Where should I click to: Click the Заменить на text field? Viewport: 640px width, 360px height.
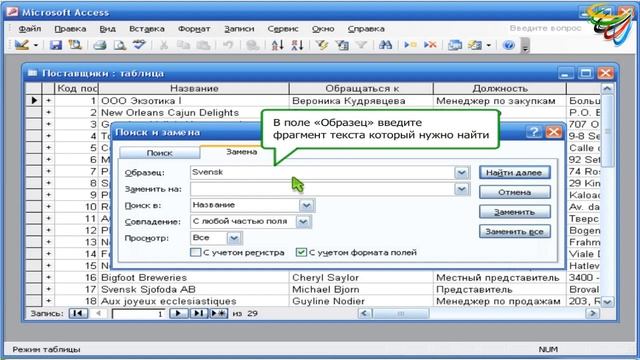point(322,189)
